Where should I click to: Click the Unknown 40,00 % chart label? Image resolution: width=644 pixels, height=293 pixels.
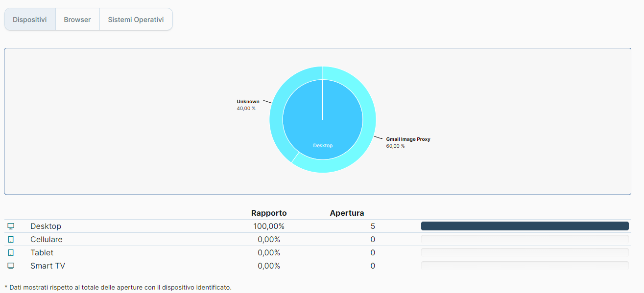tap(248, 105)
